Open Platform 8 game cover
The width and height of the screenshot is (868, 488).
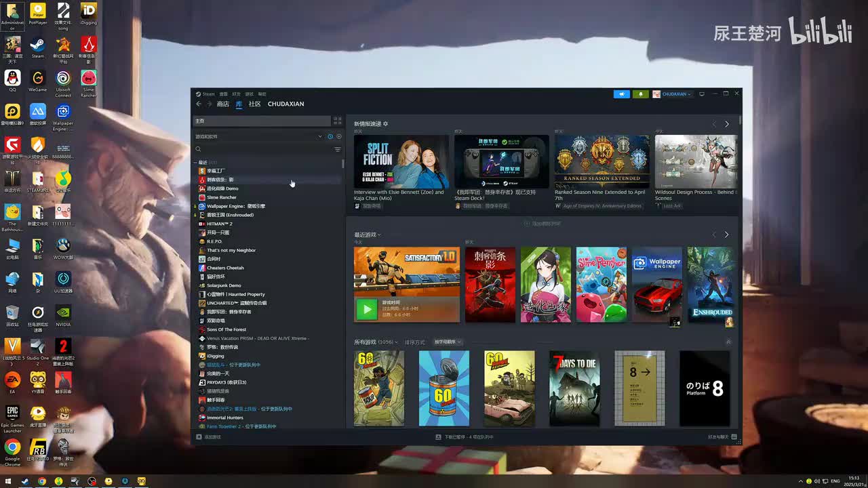pyautogui.click(x=705, y=388)
